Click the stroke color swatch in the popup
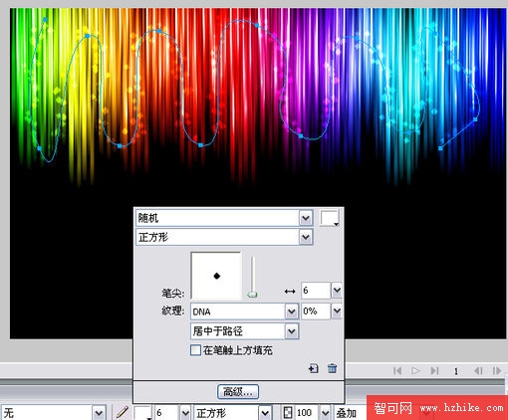The image size is (508, 420). click(329, 218)
